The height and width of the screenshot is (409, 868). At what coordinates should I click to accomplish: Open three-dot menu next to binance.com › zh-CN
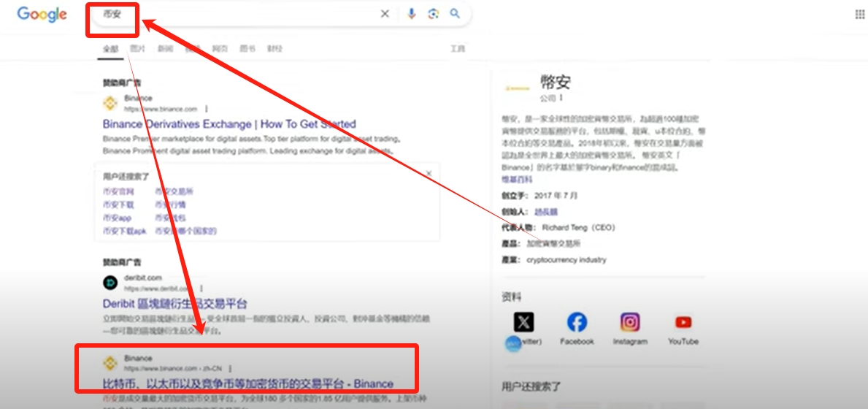(230, 368)
